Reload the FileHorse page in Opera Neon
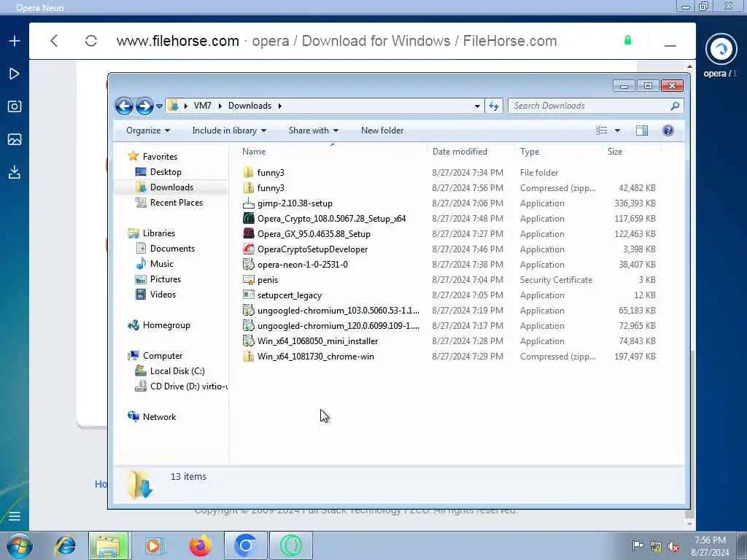The image size is (747, 560). (x=91, y=41)
